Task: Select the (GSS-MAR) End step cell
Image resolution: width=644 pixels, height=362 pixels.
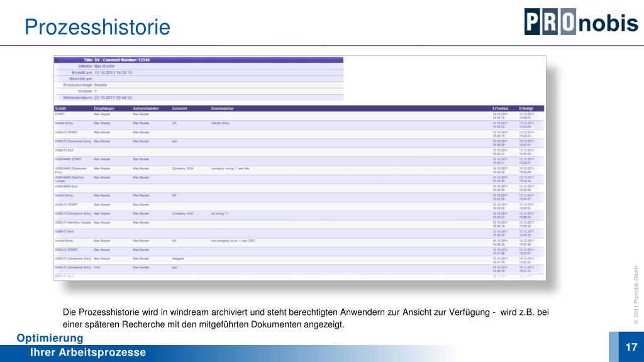Action: point(65,186)
